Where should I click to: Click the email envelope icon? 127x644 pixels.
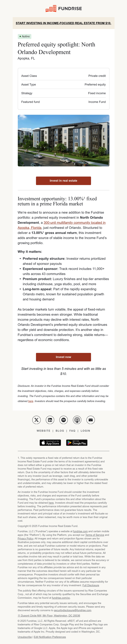90,420
